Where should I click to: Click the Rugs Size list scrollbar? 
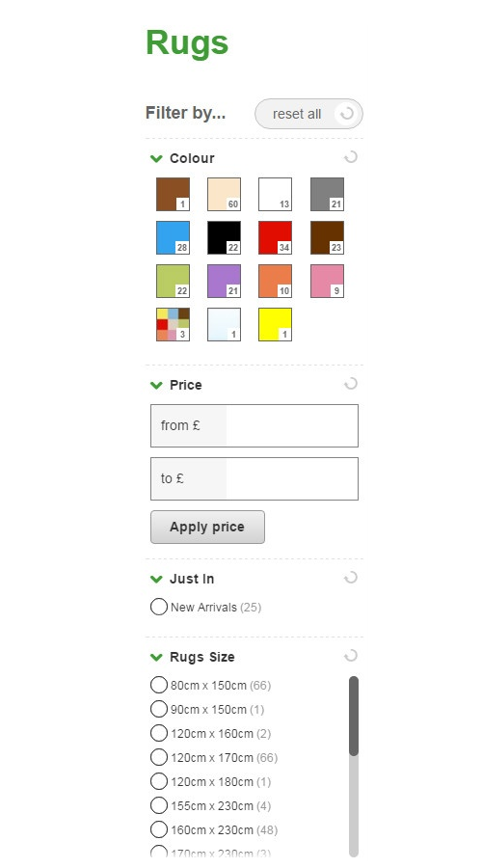(354, 766)
